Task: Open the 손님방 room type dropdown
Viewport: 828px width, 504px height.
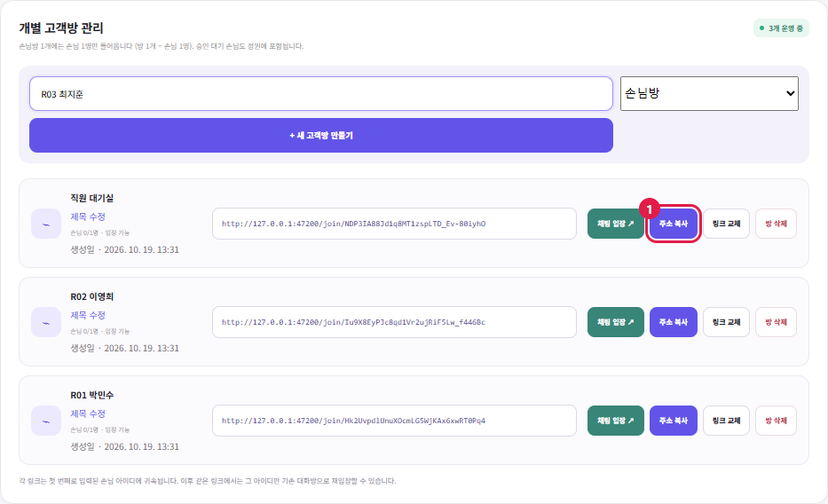Action: [x=709, y=93]
